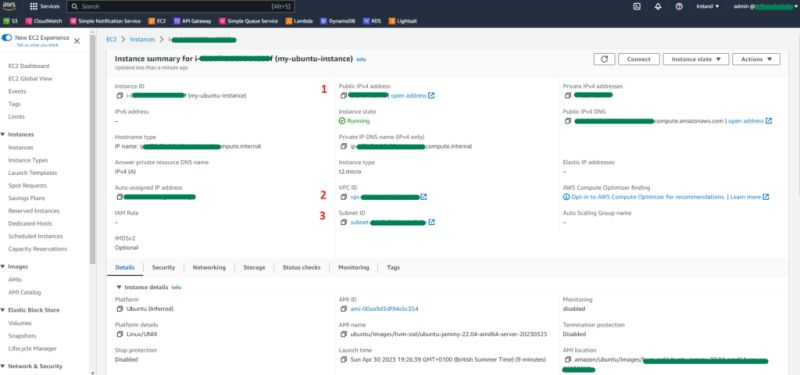
Task: Switch to the Storage tab
Action: coord(254,267)
